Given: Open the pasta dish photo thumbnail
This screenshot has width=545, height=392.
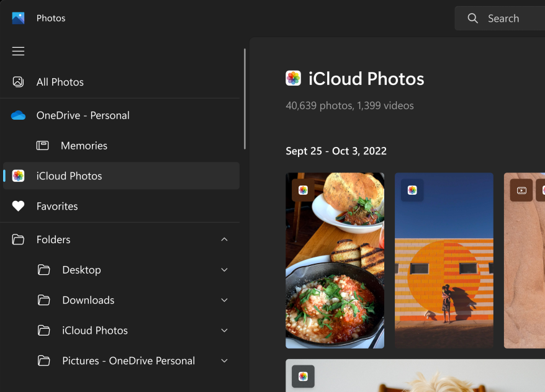Looking at the screenshot, I should pos(335,261).
